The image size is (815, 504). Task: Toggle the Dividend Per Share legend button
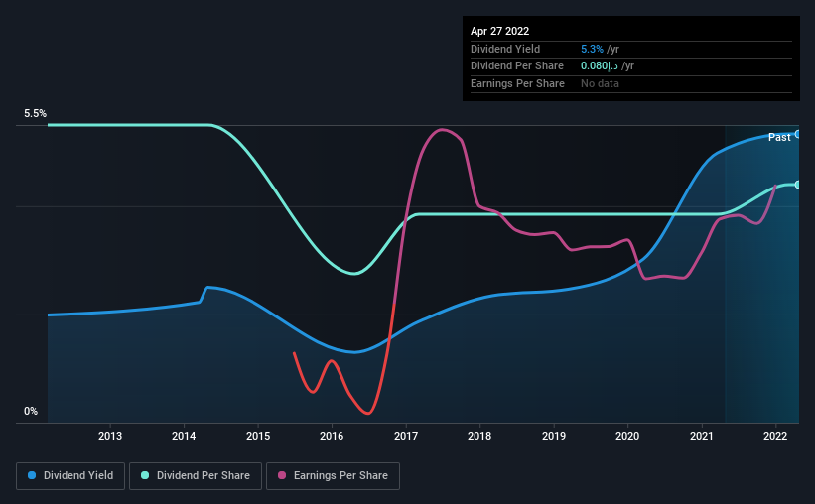point(196,476)
